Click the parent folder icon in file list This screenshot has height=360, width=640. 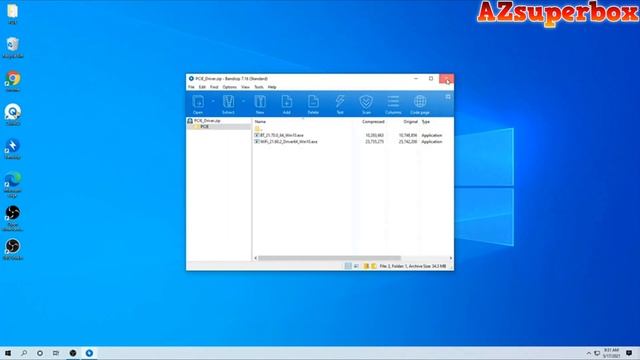point(257,129)
